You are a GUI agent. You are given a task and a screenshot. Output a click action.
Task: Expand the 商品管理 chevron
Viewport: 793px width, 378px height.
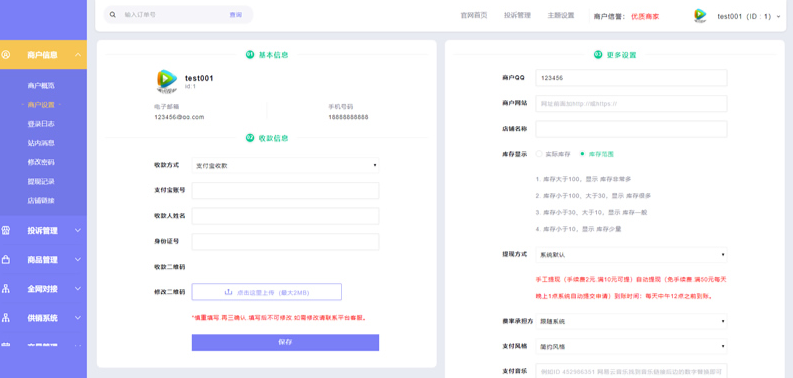click(77, 260)
